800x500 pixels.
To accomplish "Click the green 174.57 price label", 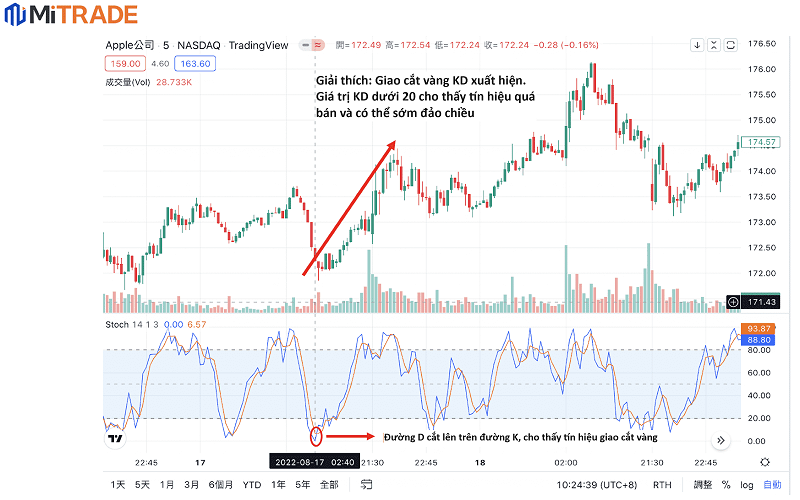I will point(761,142).
